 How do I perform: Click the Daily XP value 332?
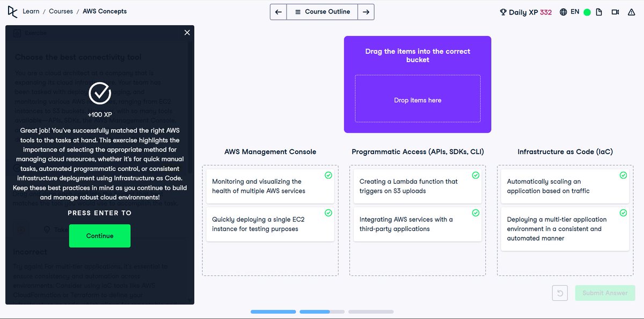(x=546, y=12)
